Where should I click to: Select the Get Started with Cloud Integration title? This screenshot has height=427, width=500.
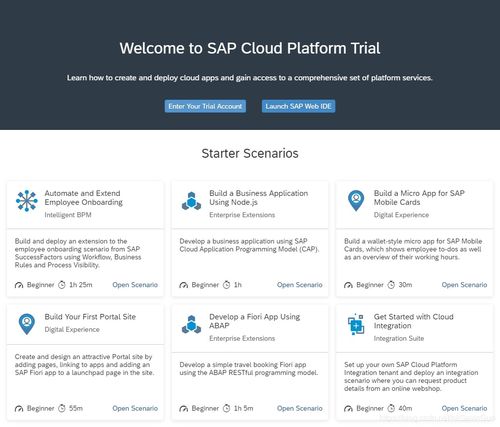pos(414,321)
